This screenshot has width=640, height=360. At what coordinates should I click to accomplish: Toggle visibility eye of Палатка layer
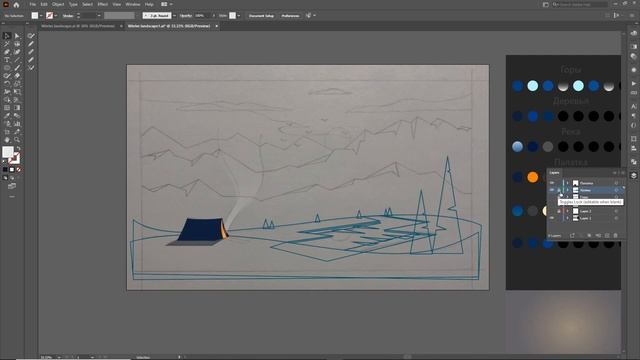coord(551,183)
